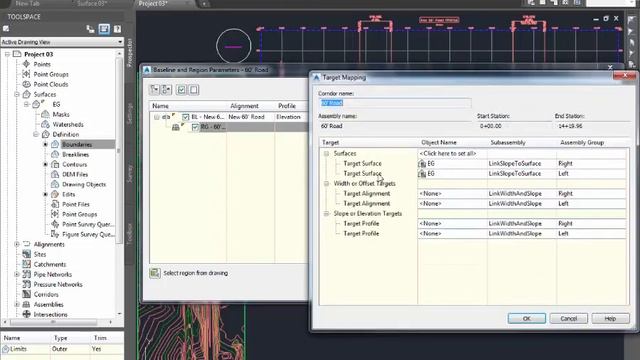Collapse the baseline row in Baseline dialog
The image size is (640, 360).
157,117
